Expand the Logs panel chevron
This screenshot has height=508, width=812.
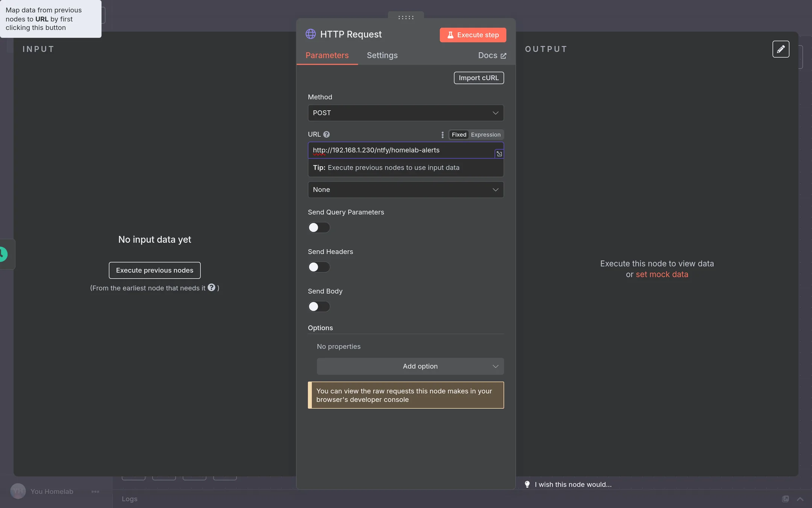pyautogui.click(x=800, y=499)
